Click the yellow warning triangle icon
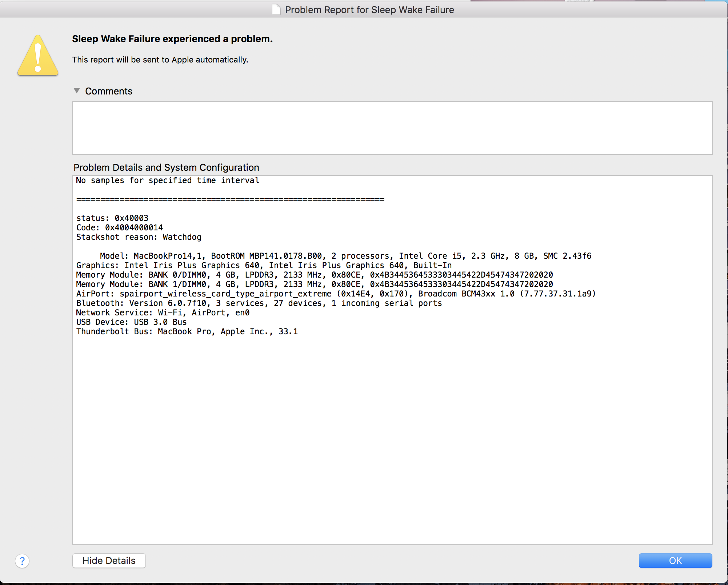Viewport: 728px width, 585px height. (38, 55)
